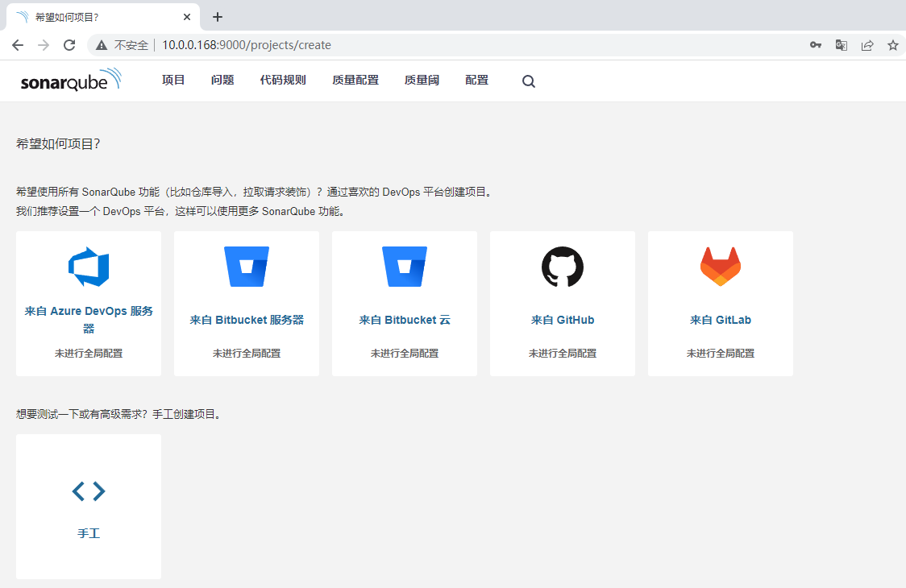Open the saved passwords key icon
Screen dimensions: 906x588
click(x=815, y=45)
